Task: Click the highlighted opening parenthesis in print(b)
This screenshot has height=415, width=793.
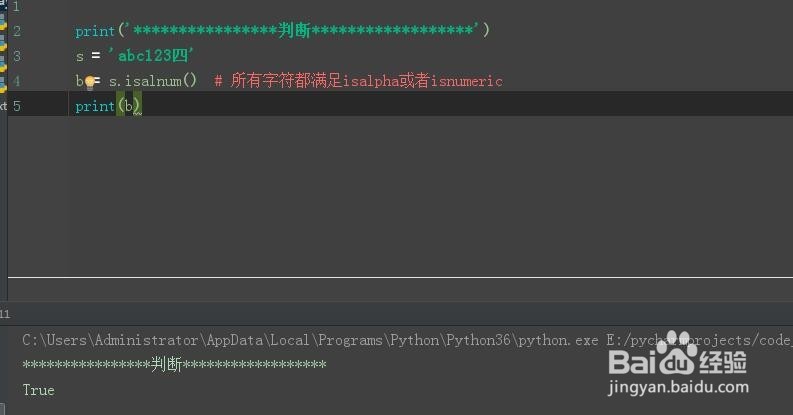Action: coord(120,106)
